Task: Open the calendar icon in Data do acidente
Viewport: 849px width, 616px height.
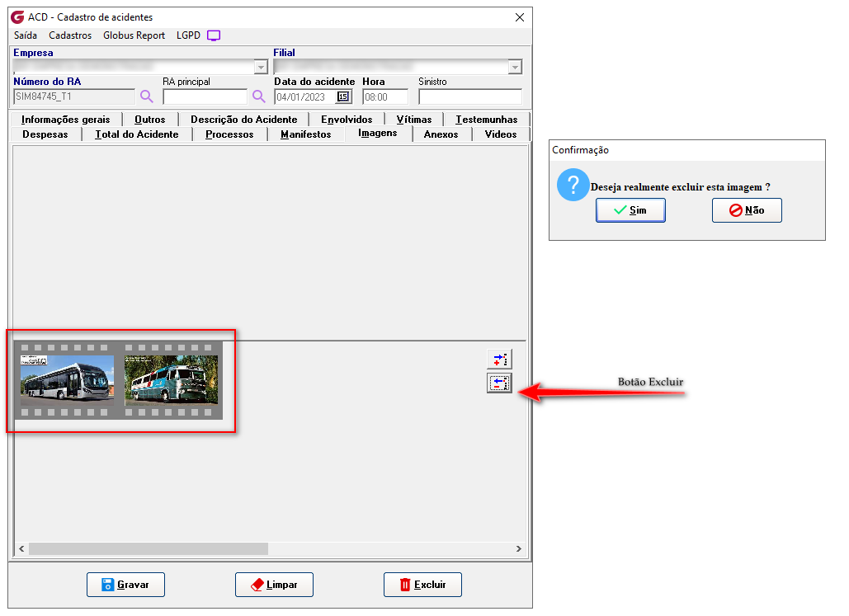Action: [343, 96]
